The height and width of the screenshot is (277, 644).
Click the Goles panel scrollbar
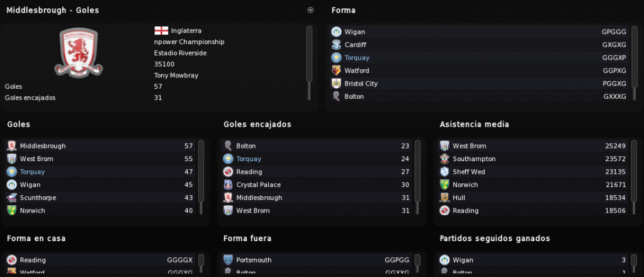(201, 177)
